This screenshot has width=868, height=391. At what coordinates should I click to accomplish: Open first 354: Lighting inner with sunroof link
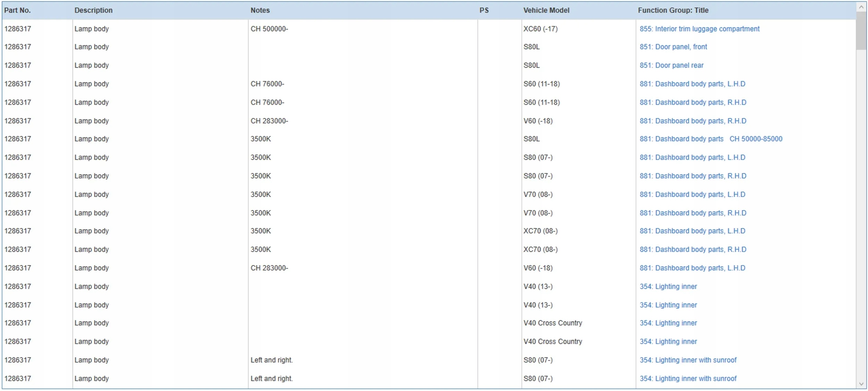(688, 360)
